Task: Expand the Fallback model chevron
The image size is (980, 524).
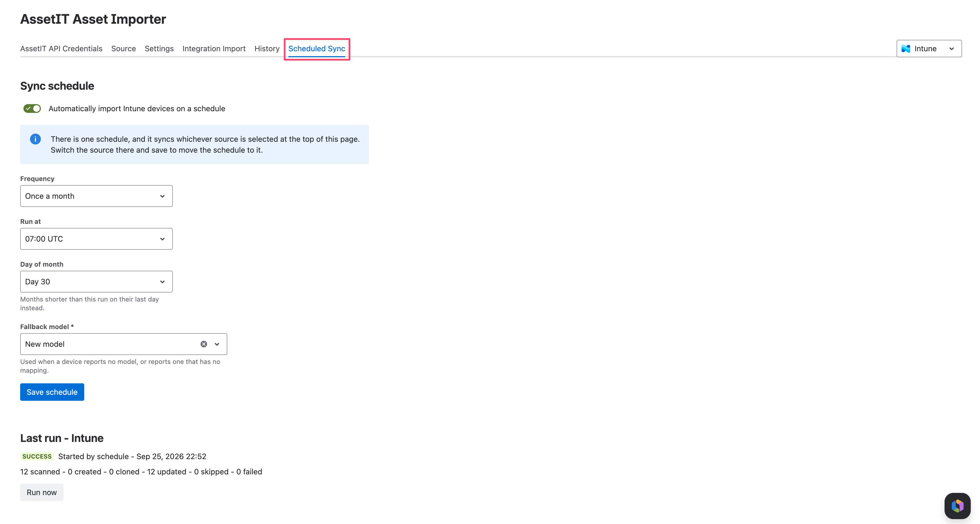Action: point(217,344)
